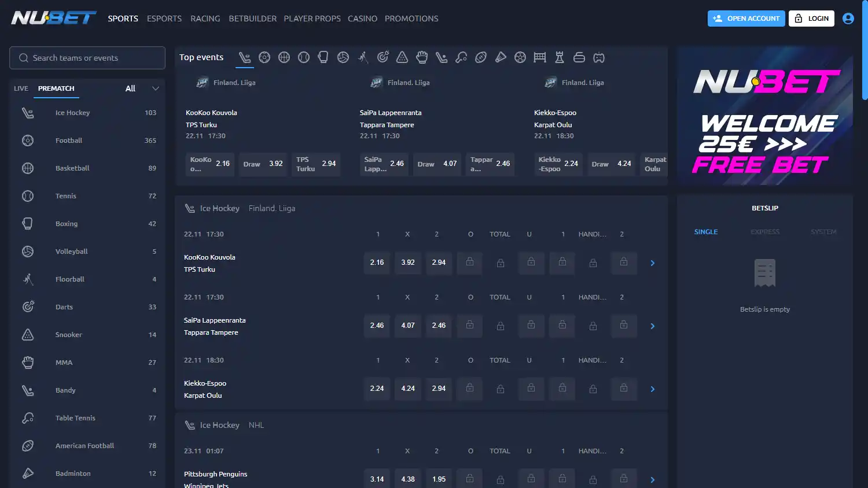This screenshot has width=868, height=488.
Task: Click the LOGIN button
Action: point(811,19)
